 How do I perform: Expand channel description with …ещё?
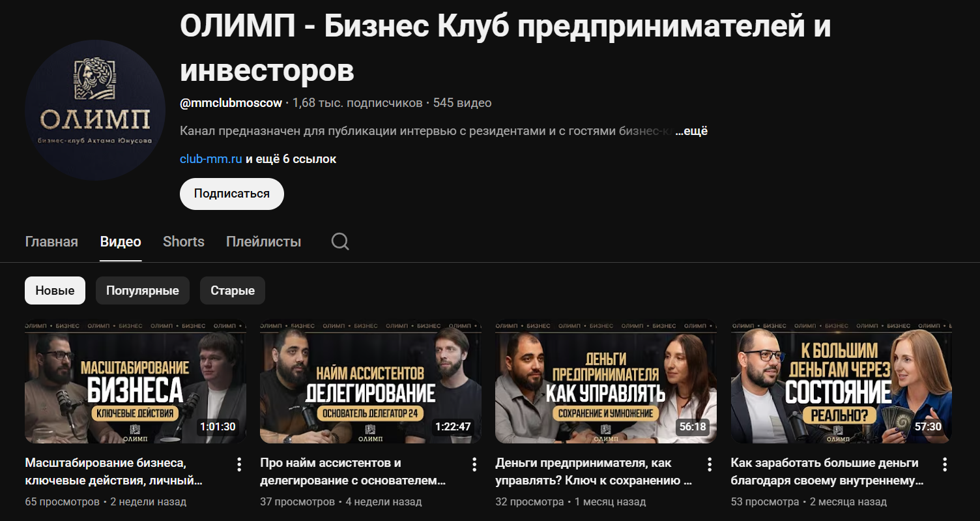(x=691, y=131)
